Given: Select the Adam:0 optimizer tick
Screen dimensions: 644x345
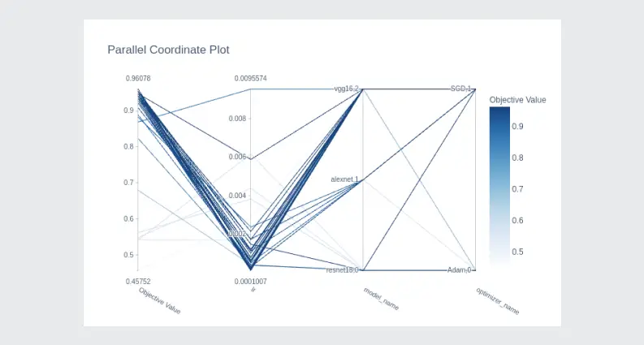Looking at the screenshot, I should pyautogui.click(x=460, y=269).
